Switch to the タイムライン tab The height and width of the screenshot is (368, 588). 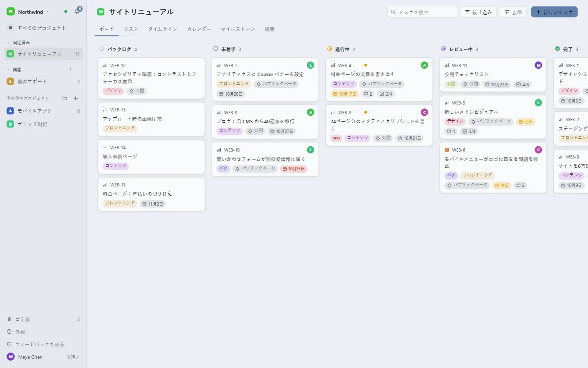(163, 29)
